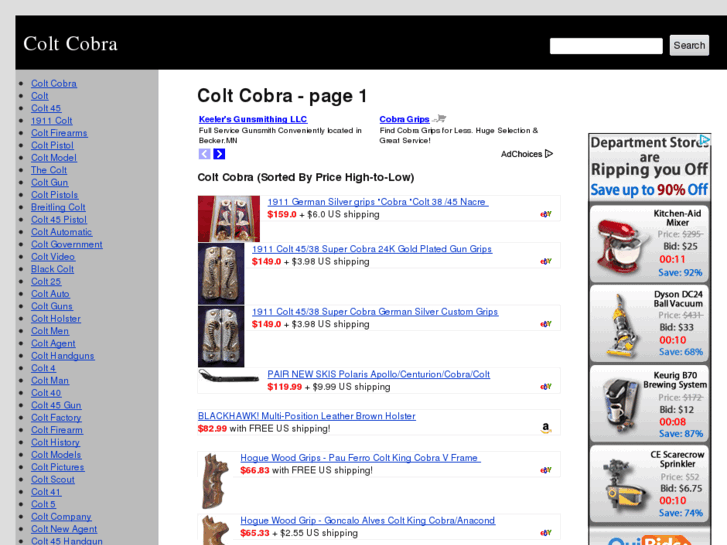Click the AdChoices triangle icon
The image size is (727, 545).
click(x=549, y=154)
